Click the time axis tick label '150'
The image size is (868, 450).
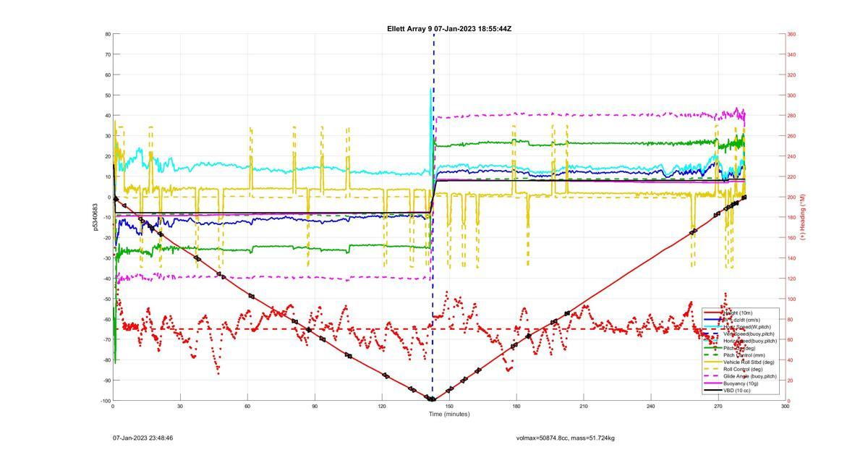449,406
